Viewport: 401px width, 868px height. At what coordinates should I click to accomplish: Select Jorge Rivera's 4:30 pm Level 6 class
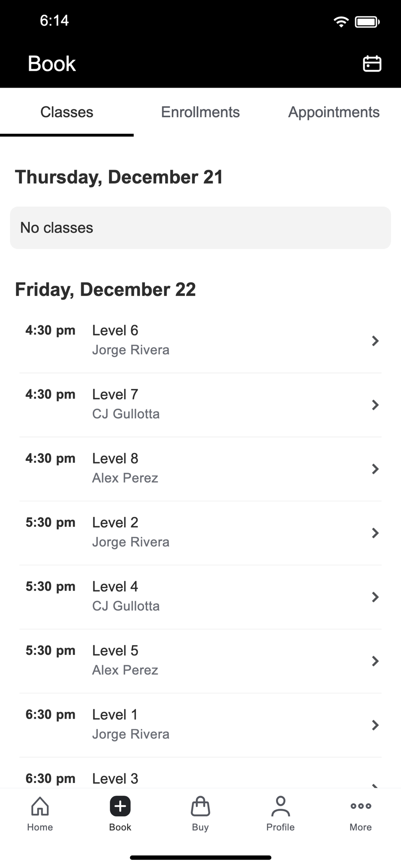200,340
